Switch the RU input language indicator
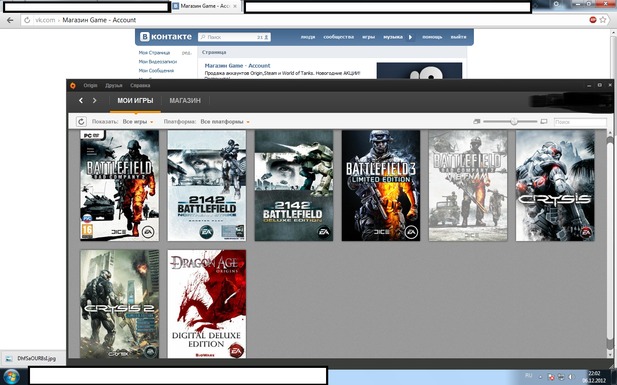The image size is (617, 385). pos(529,376)
